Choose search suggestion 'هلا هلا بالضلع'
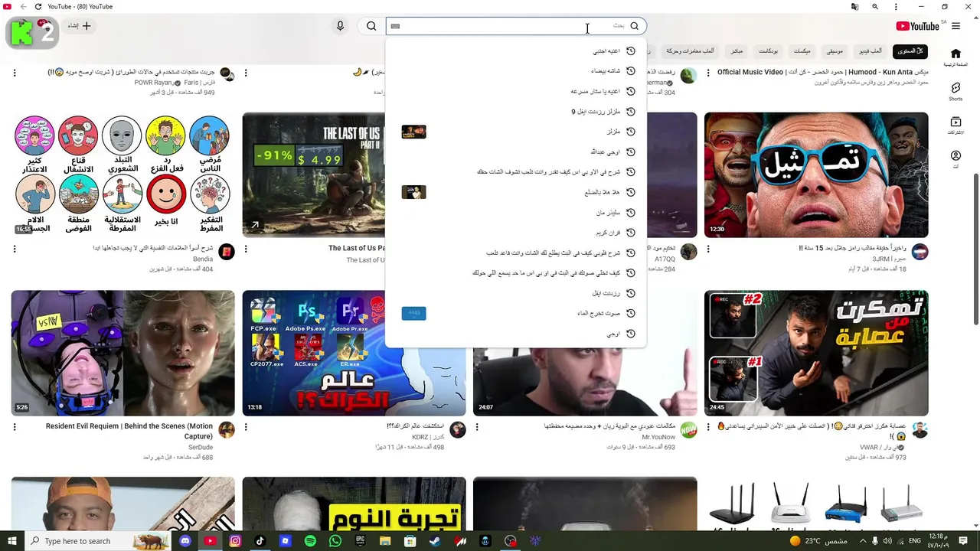 [516, 192]
